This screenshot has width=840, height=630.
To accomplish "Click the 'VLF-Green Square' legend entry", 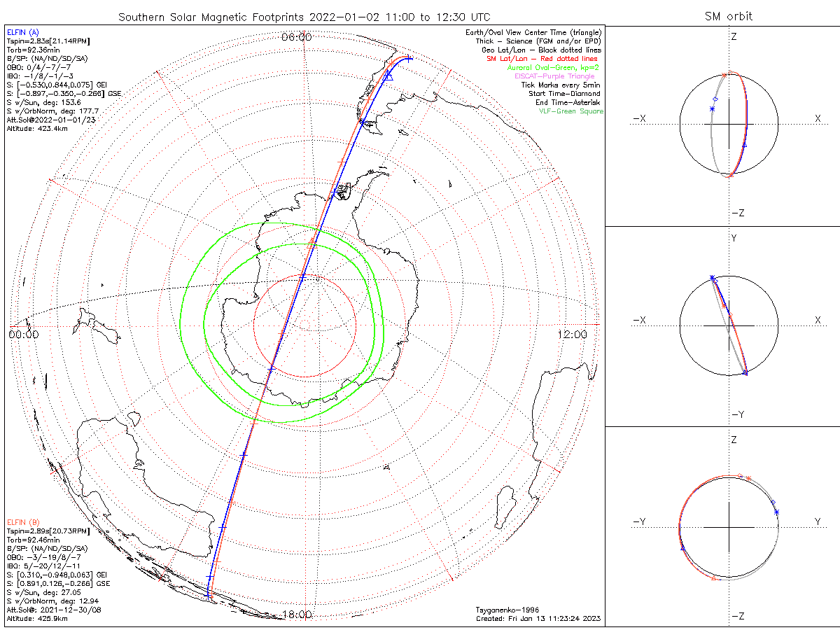I will point(570,111).
